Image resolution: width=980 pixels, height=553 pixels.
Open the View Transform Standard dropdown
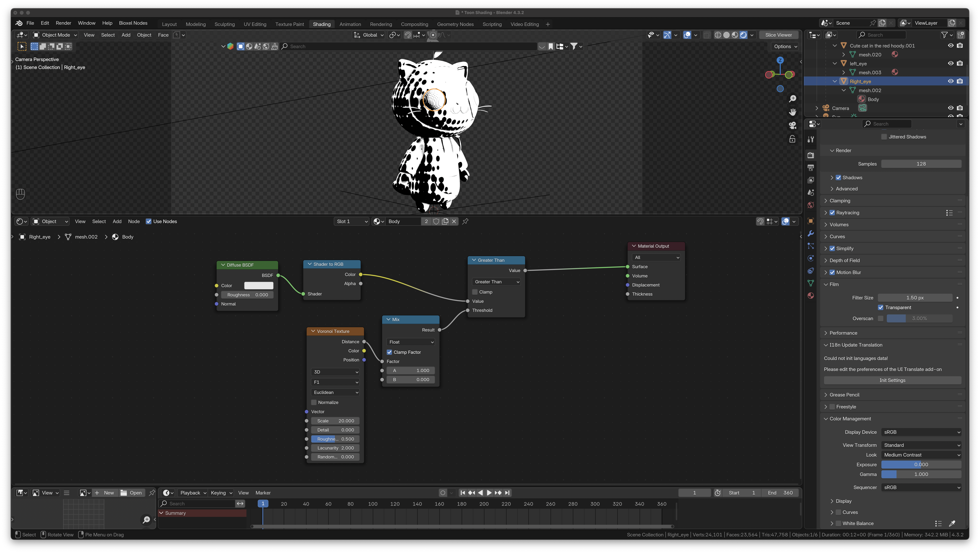click(921, 445)
